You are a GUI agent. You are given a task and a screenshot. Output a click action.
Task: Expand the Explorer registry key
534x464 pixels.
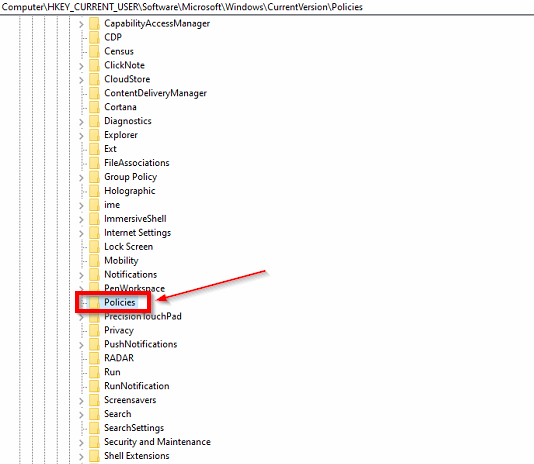(81, 136)
